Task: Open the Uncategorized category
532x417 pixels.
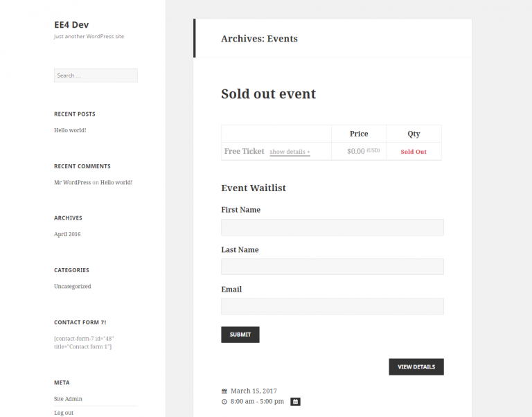Action: [x=72, y=286]
